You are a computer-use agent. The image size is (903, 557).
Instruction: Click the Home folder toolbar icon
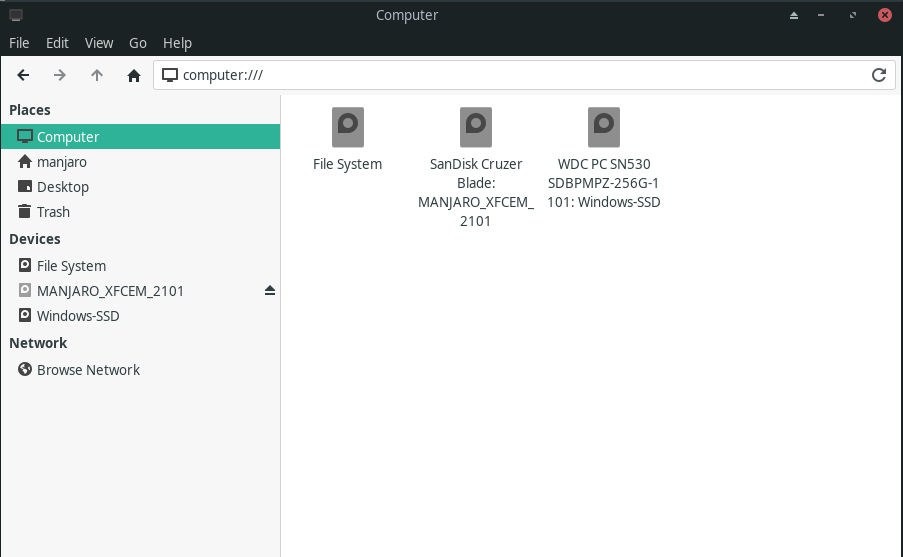click(134, 75)
